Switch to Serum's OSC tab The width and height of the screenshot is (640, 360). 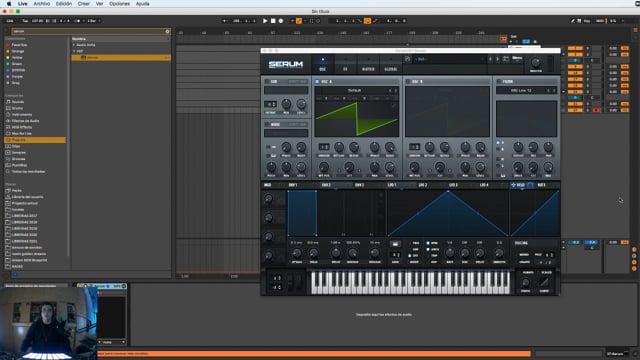tap(322, 64)
